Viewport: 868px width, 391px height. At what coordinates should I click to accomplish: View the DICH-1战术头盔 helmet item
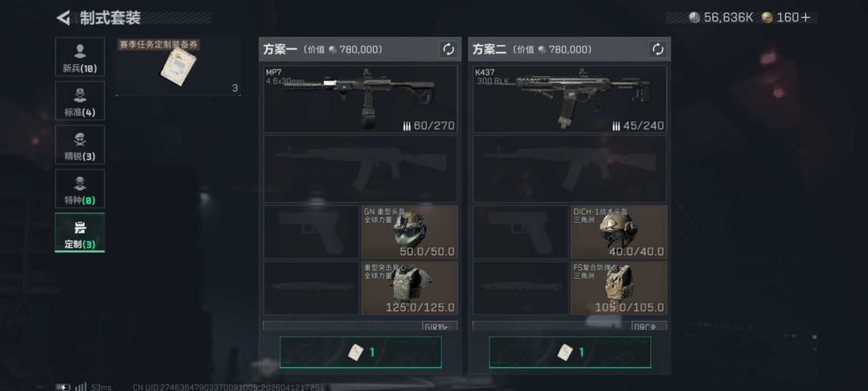click(619, 232)
